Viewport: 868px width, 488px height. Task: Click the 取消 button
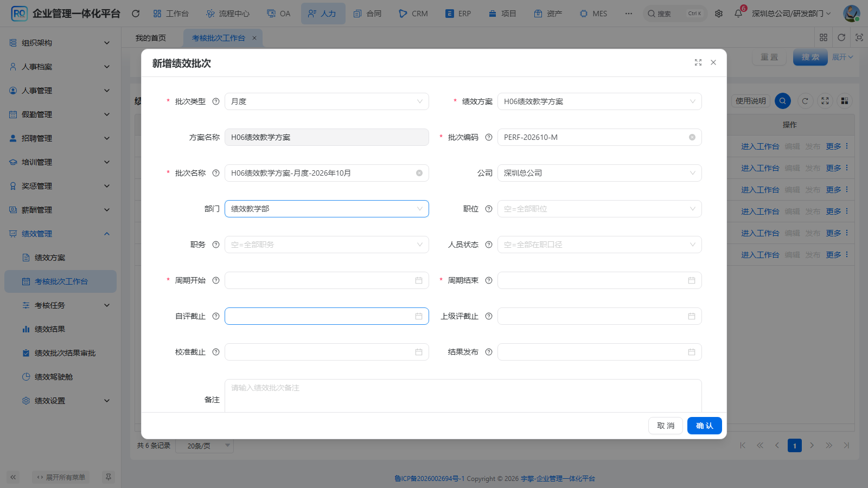point(666,426)
